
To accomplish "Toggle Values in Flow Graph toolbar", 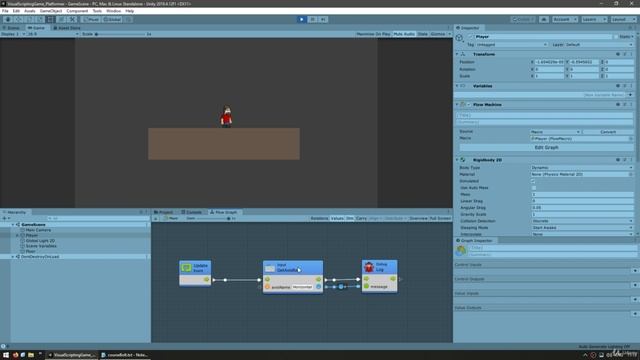I will tap(337, 218).
